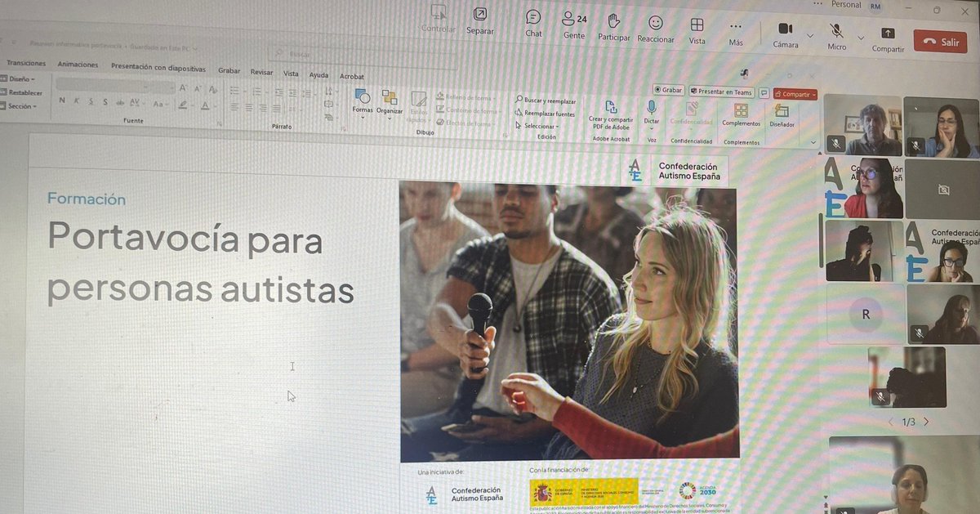
Task: Open the Más options menu
Action: tap(736, 32)
